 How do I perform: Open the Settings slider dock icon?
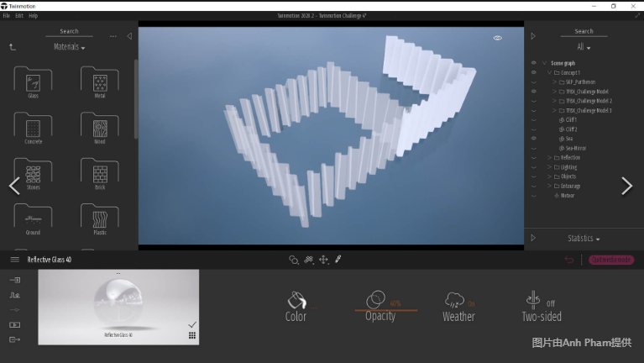(x=15, y=309)
